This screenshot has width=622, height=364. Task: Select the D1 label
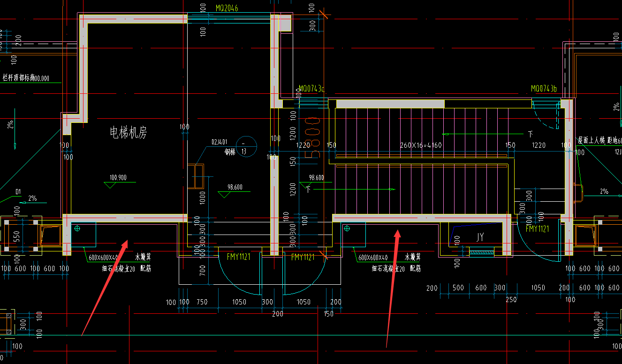click(18, 191)
